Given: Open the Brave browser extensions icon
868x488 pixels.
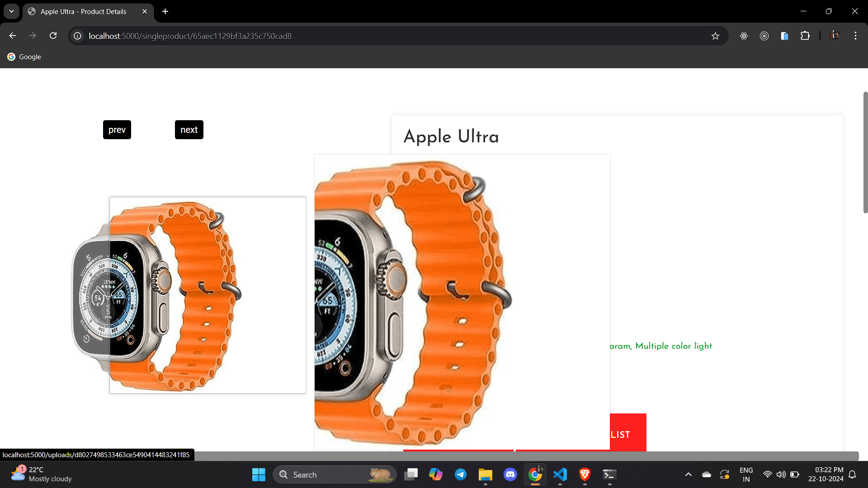Looking at the screenshot, I should pos(805,36).
